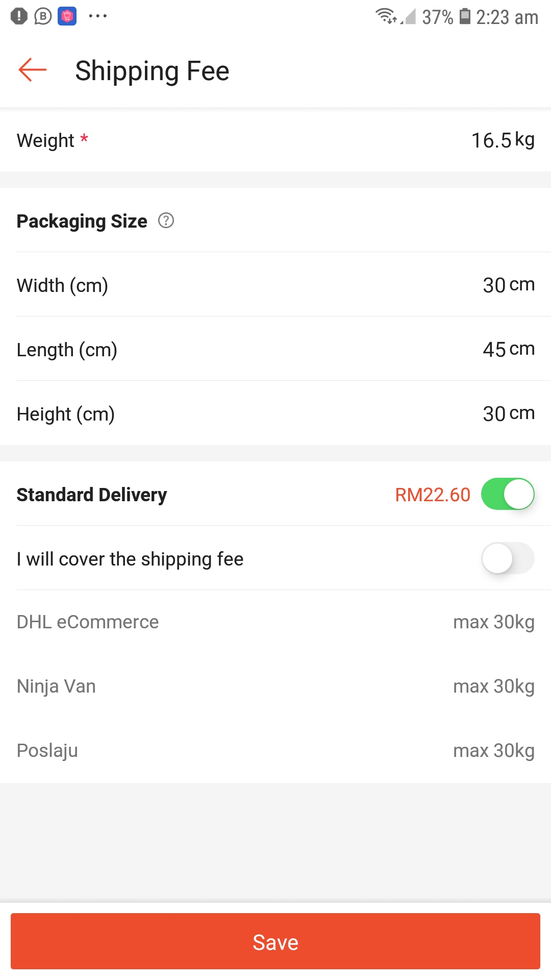Tap the RM22.60 shipping fee amount
Viewport: 551px width, 980px height.
tap(433, 495)
